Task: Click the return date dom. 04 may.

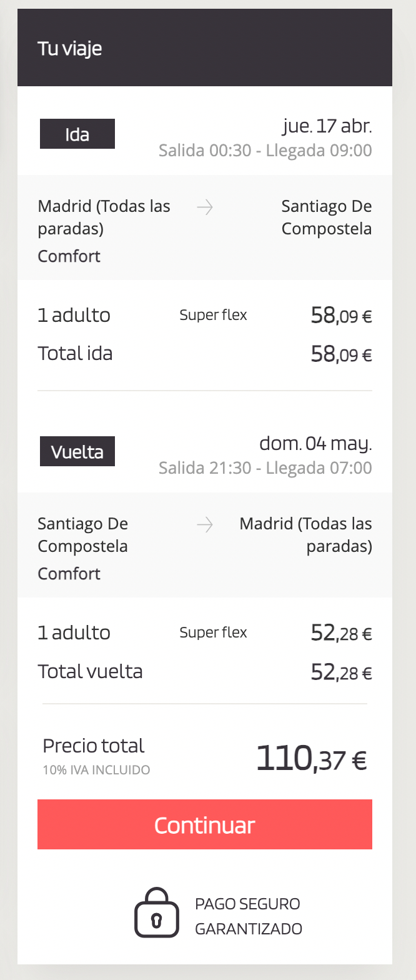Action: pyautogui.click(x=315, y=444)
